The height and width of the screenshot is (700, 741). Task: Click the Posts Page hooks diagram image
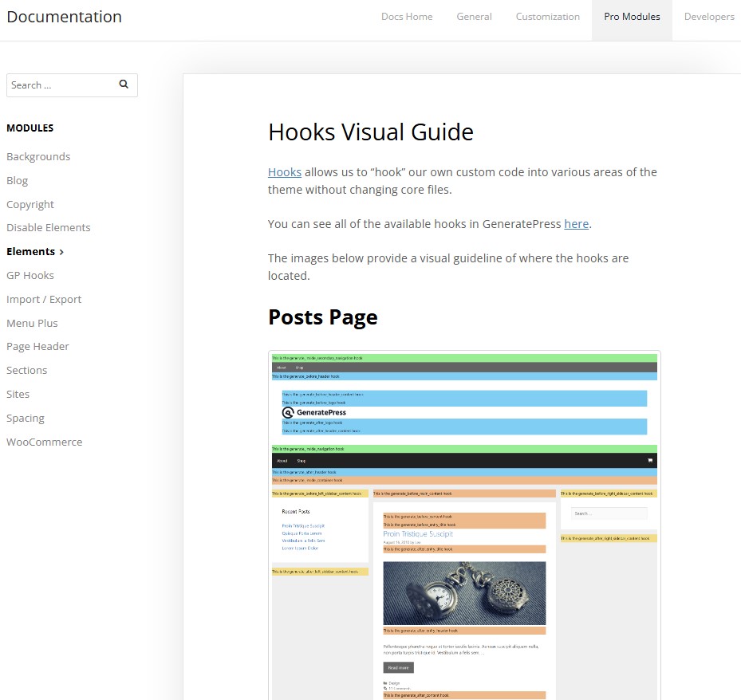coord(464,526)
